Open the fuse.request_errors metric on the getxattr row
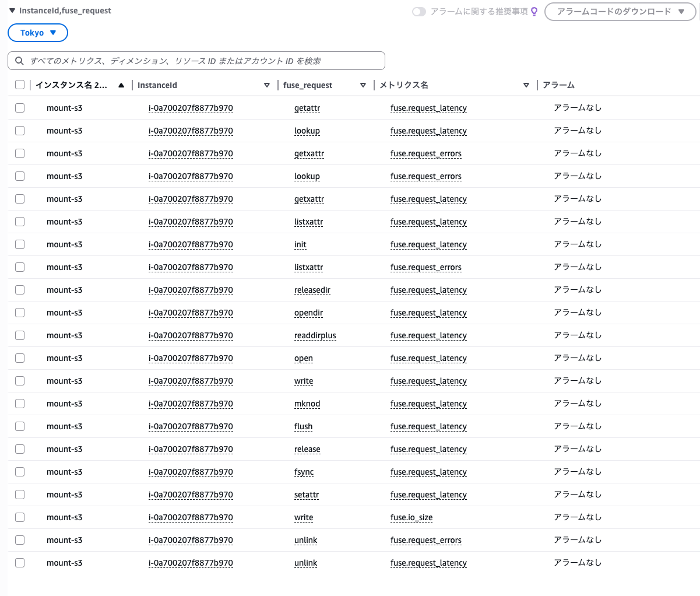The image size is (700, 596). (x=425, y=153)
